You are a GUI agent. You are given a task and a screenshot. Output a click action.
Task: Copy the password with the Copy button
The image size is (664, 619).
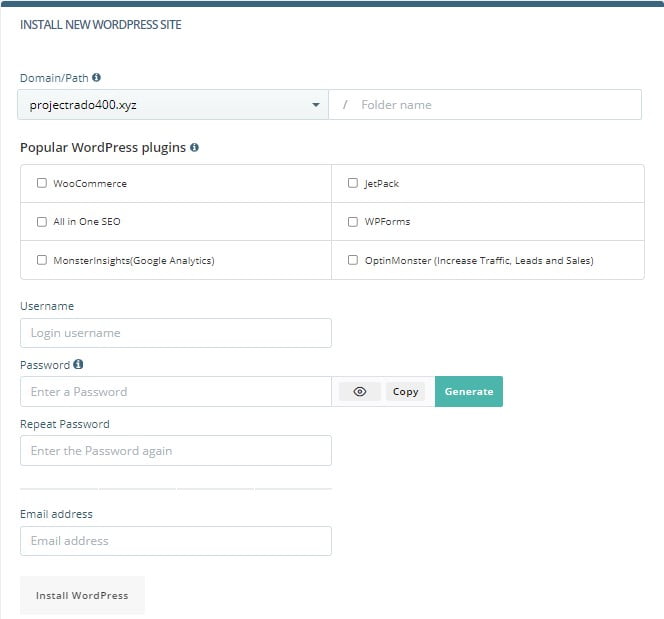405,392
